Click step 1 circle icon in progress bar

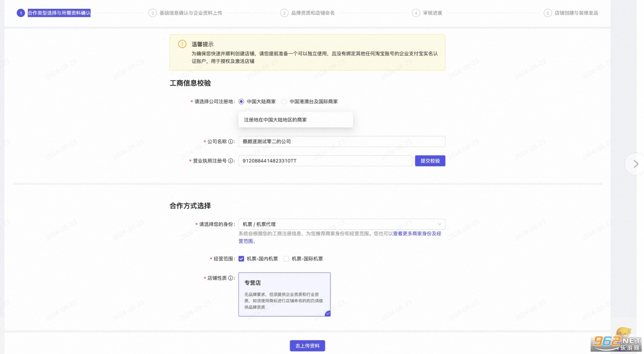click(21, 13)
